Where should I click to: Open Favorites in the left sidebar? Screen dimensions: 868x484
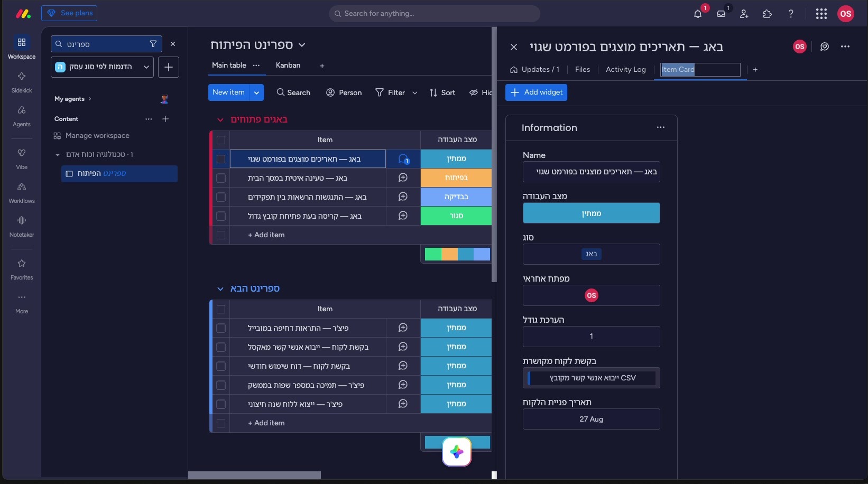22,269
